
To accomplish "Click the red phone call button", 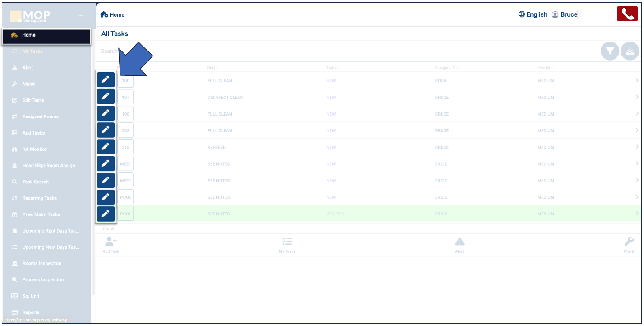I will 627,14.
